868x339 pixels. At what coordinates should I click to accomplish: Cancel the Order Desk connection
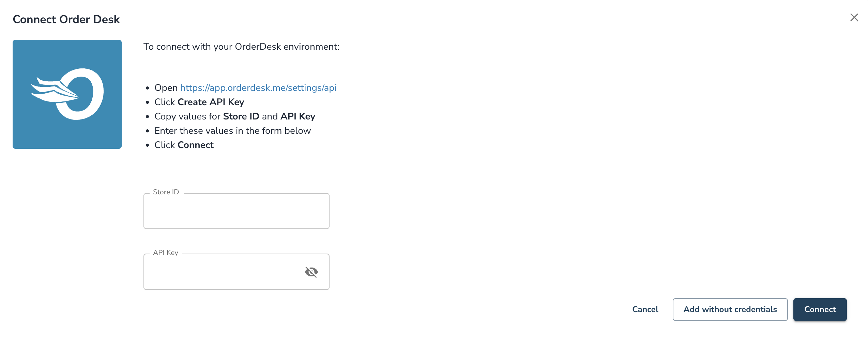[645, 309]
